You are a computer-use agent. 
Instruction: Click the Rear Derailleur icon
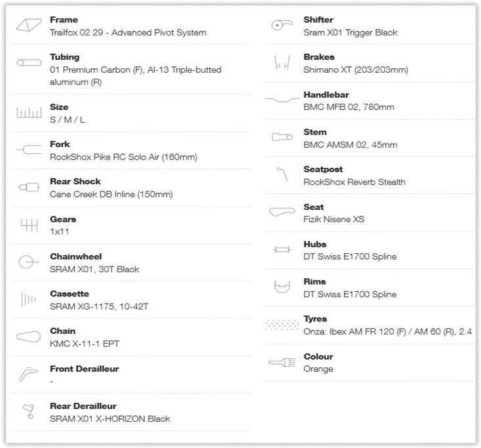[x=28, y=412]
